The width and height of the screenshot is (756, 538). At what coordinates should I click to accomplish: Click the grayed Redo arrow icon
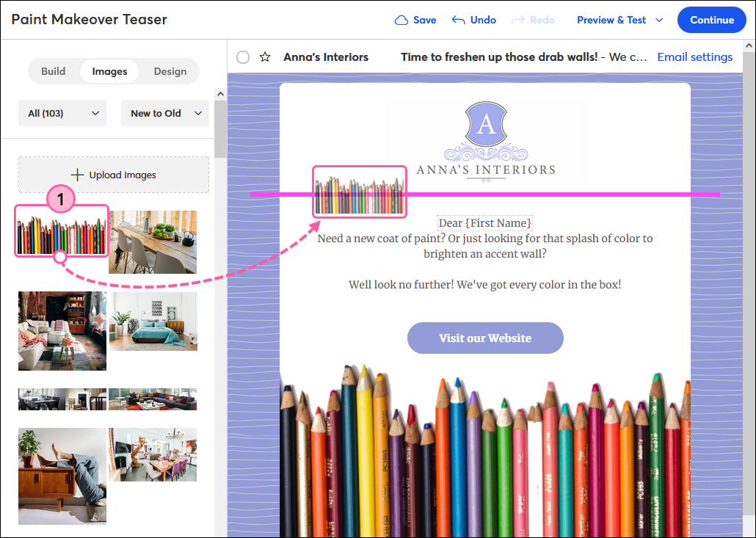517,21
